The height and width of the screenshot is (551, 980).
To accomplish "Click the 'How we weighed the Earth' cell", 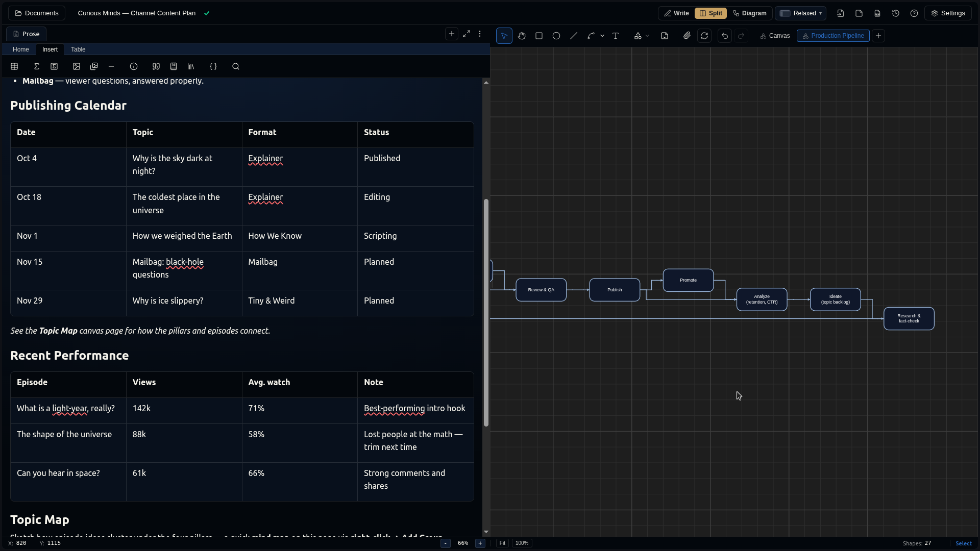I will pyautogui.click(x=184, y=238).
